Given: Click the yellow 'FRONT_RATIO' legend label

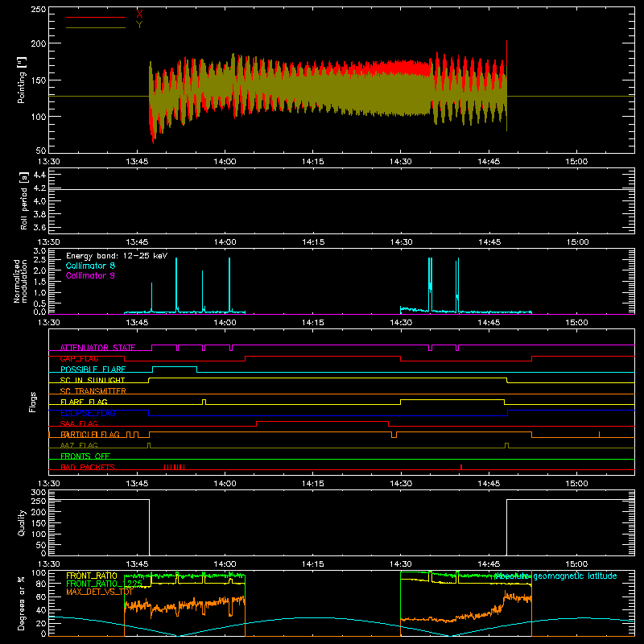Looking at the screenshot, I should point(92,576).
